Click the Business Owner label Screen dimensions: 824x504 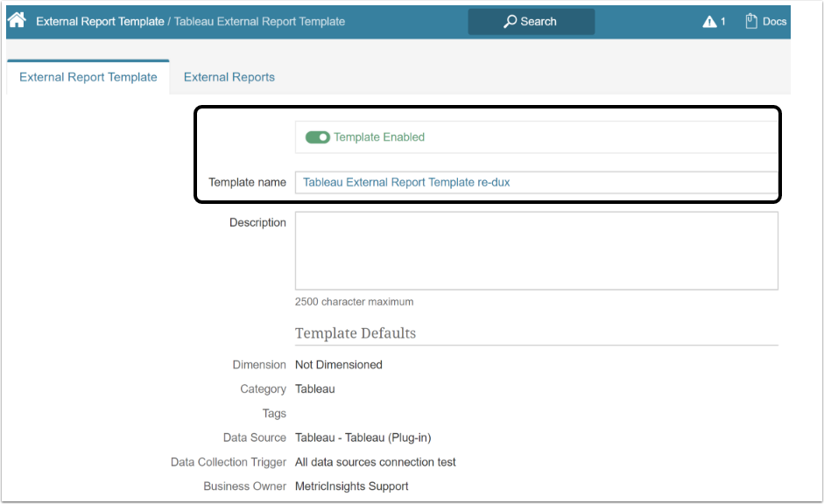tap(245, 486)
